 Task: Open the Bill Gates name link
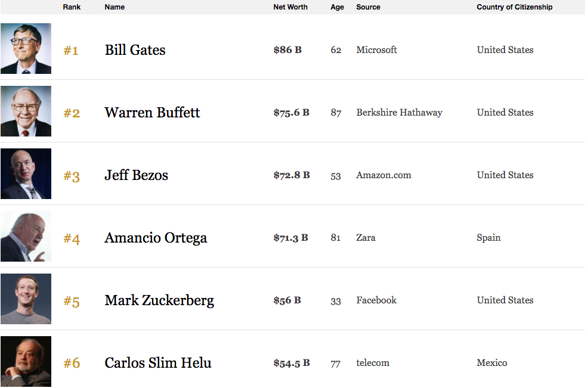coord(135,50)
